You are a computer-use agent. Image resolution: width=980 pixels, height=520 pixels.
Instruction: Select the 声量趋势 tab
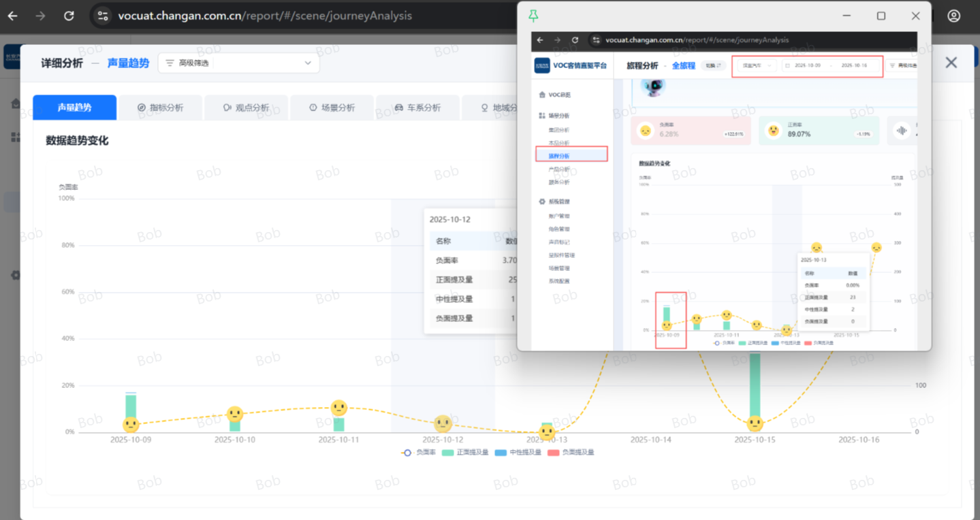pyautogui.click(x=74, y=108)
